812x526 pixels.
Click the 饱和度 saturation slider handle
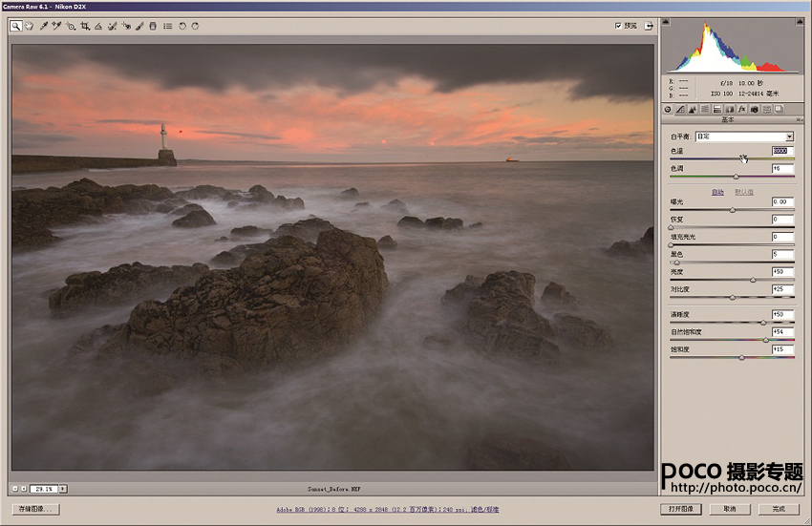(741, 358)
